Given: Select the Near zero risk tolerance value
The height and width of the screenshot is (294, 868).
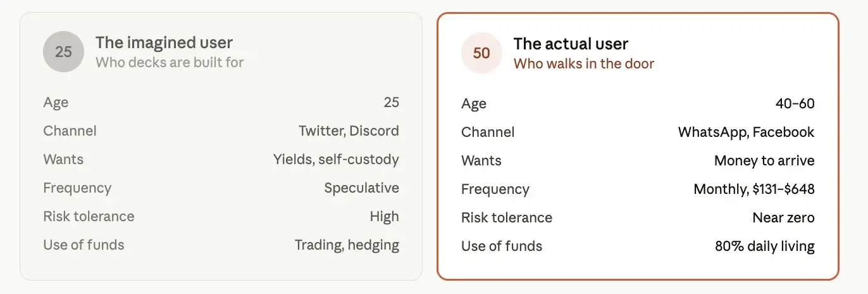Looking at the screenshot, I should point(784,218).
